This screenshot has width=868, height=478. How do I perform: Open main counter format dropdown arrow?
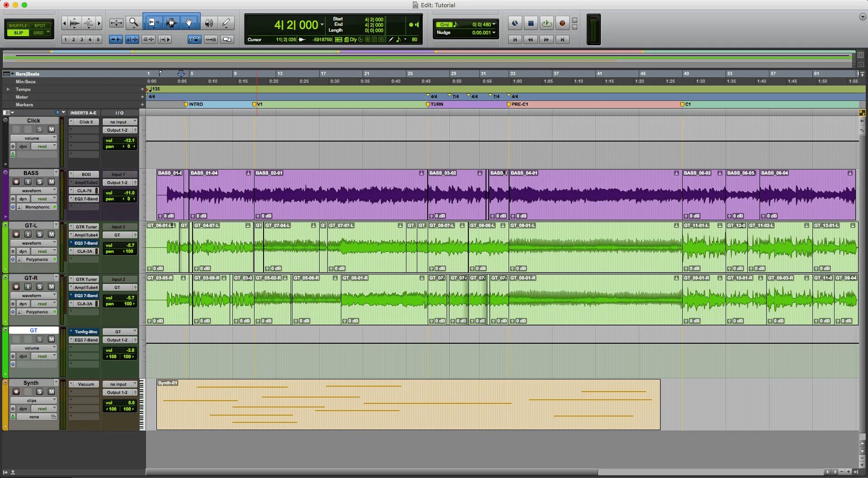[x=322, y=24]
